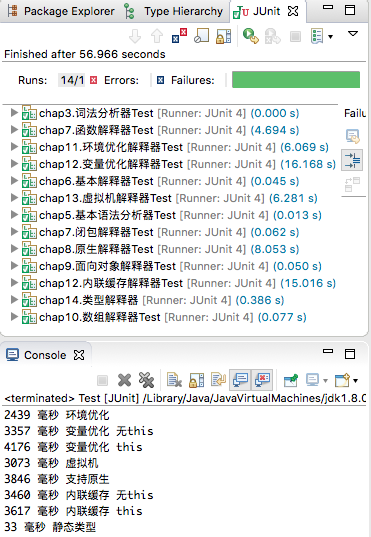Expand chap7.函数解释器Test node
This screenshot has width=371, height=537.
click(x=14, y=130)
